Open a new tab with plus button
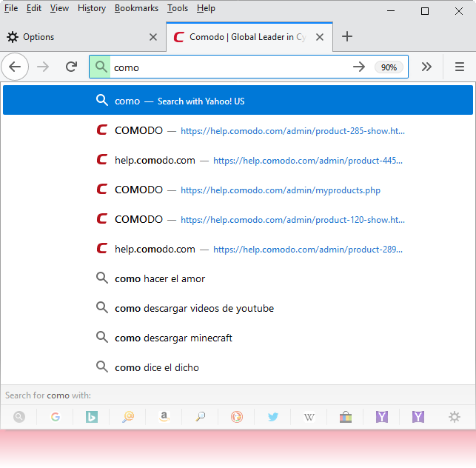The height and width of the screenshot is (468, 476). (x=347, y=36)
